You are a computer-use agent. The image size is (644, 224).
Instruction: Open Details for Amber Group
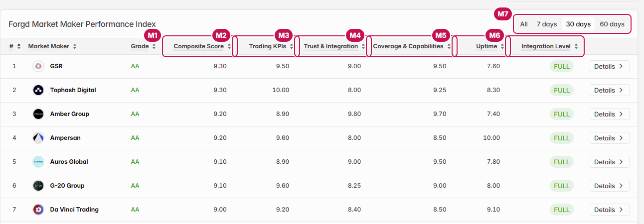[609, 114]
